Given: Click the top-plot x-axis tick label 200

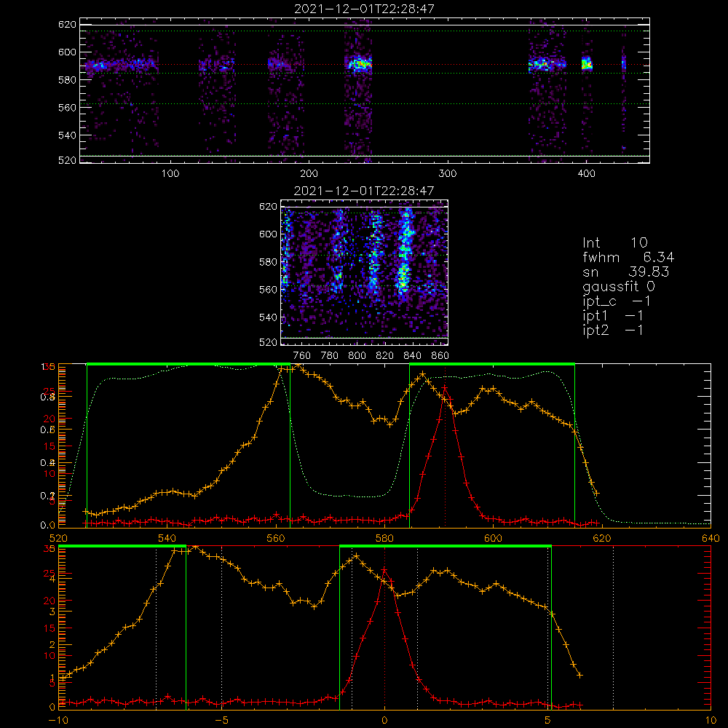Looking at the screenshot, I should click(309, 174).
